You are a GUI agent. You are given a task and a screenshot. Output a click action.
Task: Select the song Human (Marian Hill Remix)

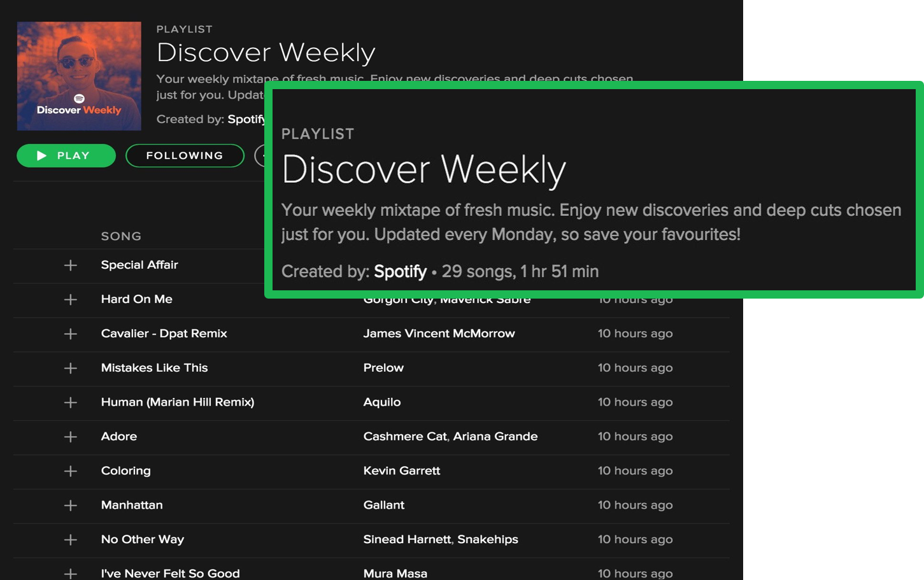point(178,402)
